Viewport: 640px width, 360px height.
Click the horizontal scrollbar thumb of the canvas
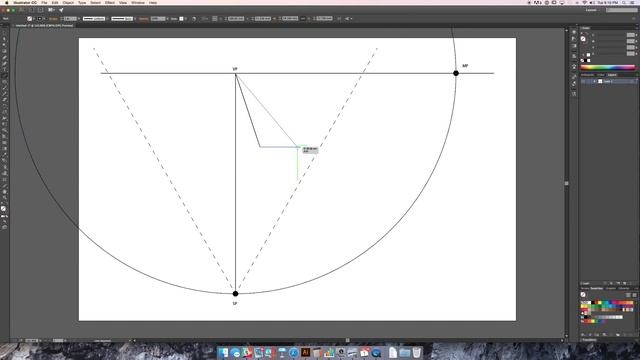click(347, 340)
